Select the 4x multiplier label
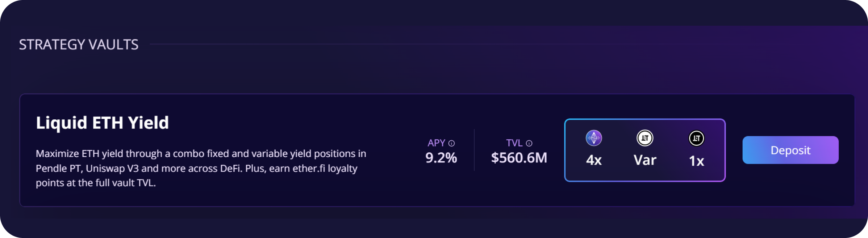Screen dimensions: 868x238 coord(594,160)
